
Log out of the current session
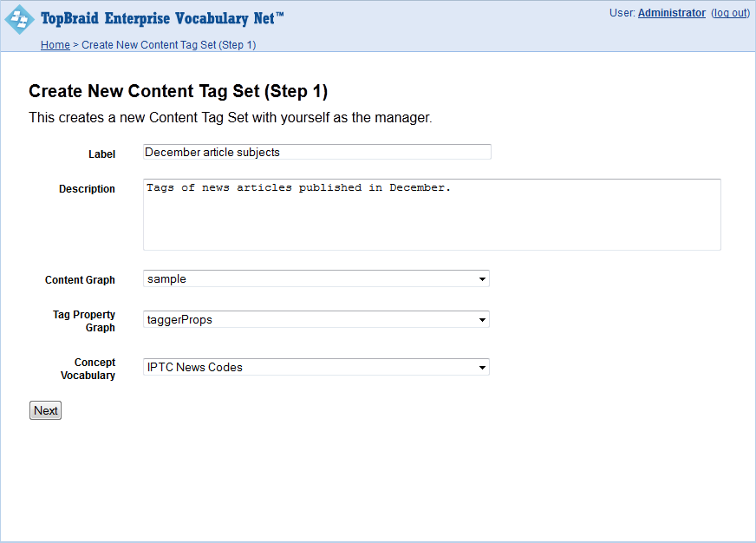coord(731,13)
